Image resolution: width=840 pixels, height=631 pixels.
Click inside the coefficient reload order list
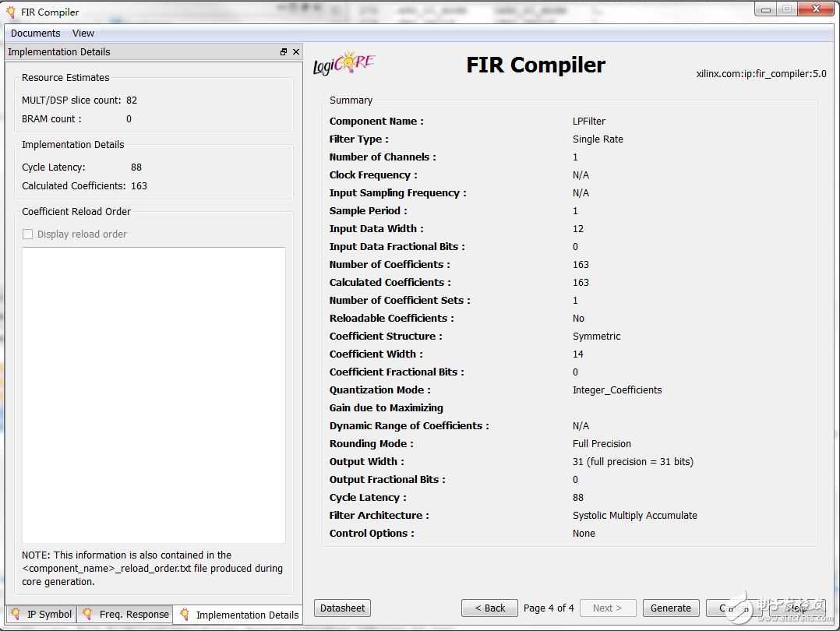[x=154, y=395]
